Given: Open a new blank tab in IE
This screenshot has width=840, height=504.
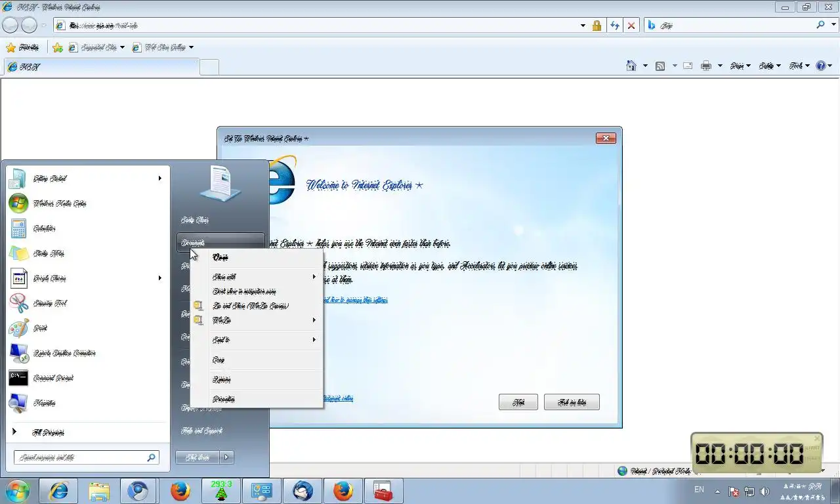Looking at the screenshot, I should [209, 67].
